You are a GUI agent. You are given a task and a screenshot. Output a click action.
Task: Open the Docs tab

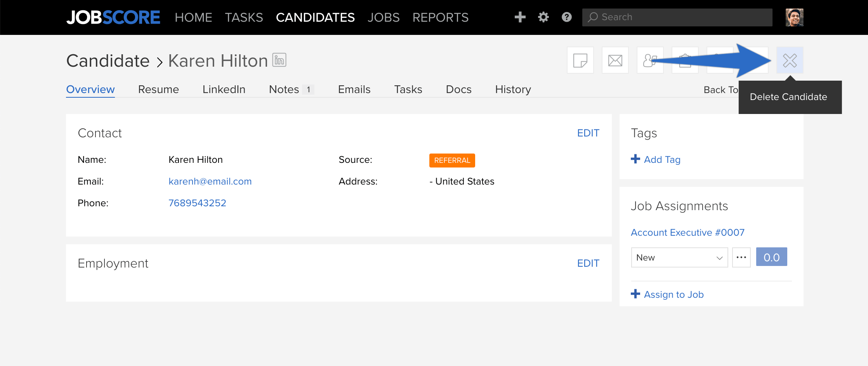[458, 90]
